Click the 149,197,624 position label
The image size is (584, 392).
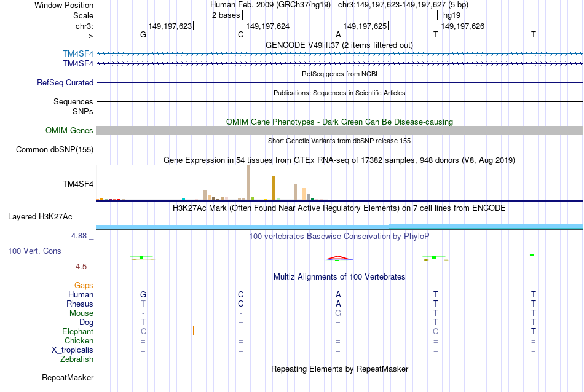268,26
